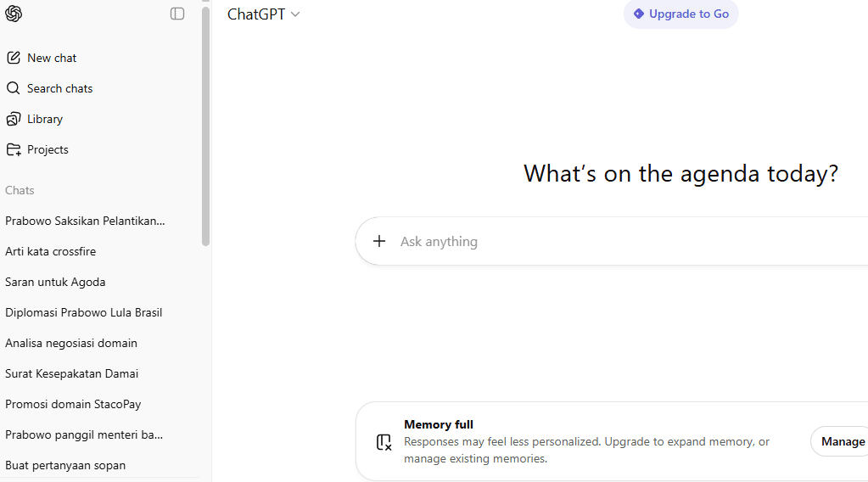This screenshot has width=868, height=482.
Task: Open the "Saran untuk Agoda" chat
Action: [x=55, y=282]
